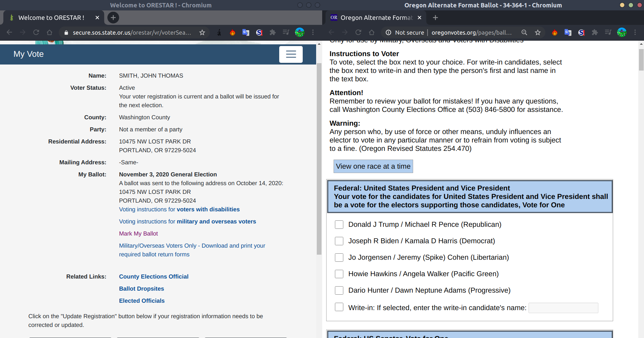644x338 pixels.
Task: Open the media control icon in ORESTAR window
Action: tap(286, 32)
